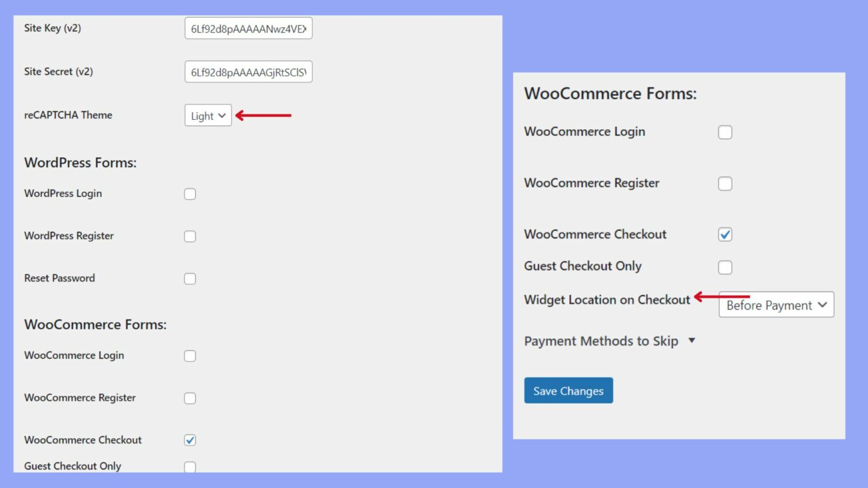
Task: Enable WooCommerce Login in the left panel
Action: tap(190, 355)
